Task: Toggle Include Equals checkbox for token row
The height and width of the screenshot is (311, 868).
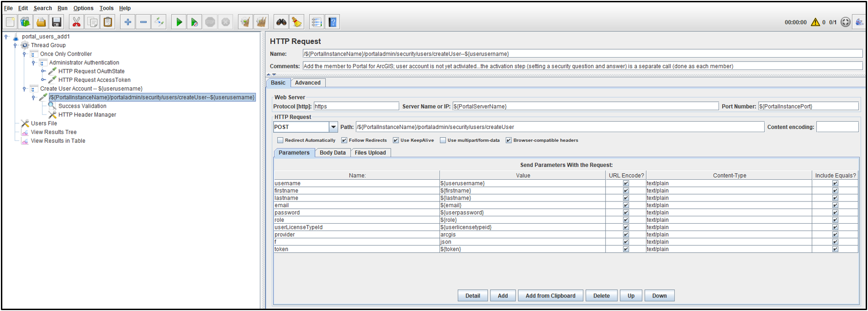Action: [x=835, y=249]
